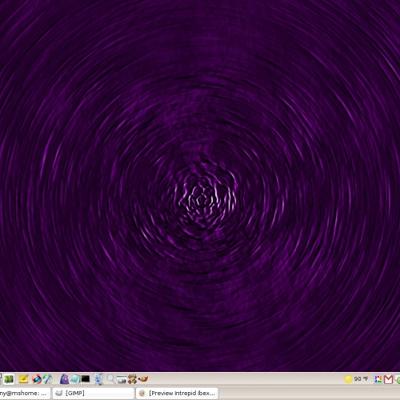
Task: Launch the yellow sticky notes applet
Action: [x=23, y=379]
